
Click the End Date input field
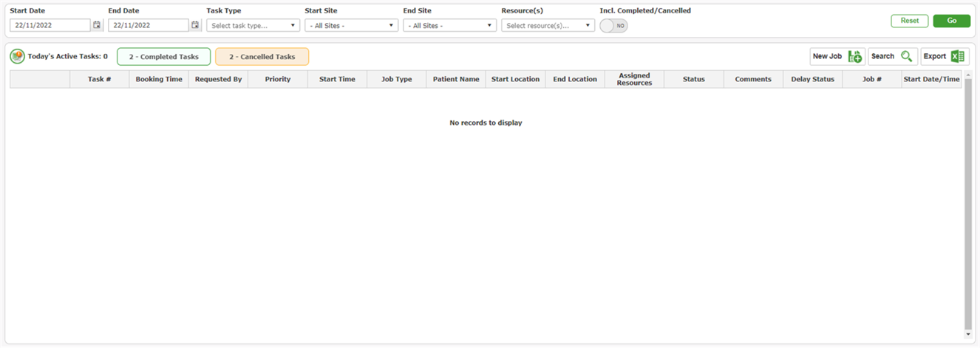(x=149, y=25)
